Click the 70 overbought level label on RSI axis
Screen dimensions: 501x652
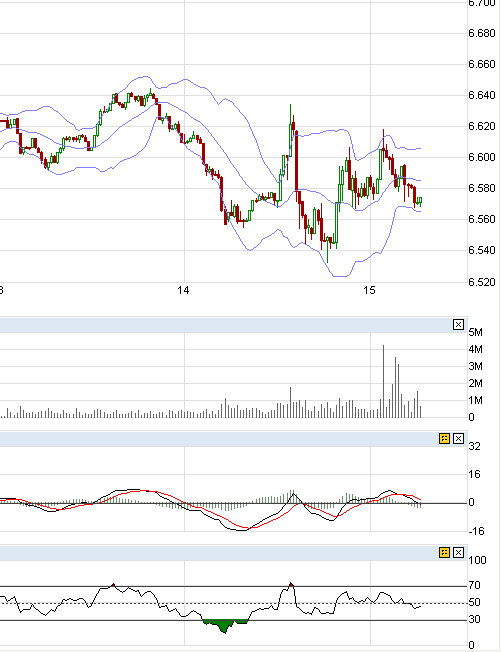pyautogui.click(x=475, y=585)
